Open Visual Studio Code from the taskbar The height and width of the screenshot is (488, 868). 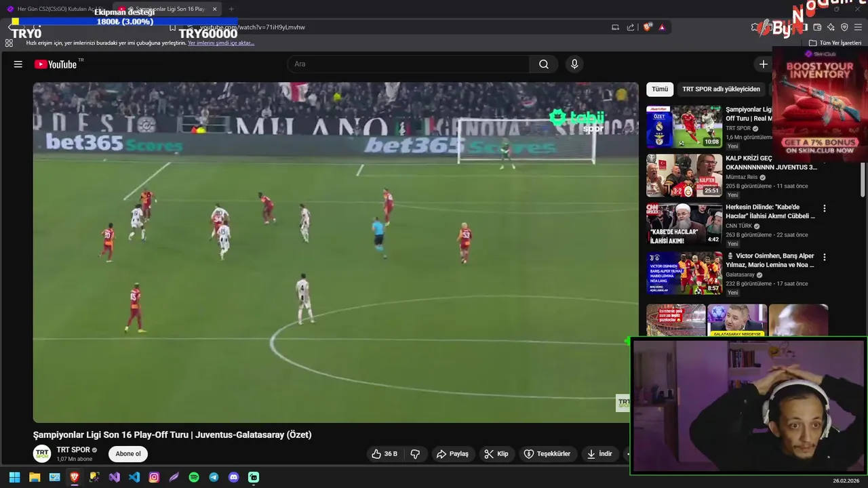134,477
